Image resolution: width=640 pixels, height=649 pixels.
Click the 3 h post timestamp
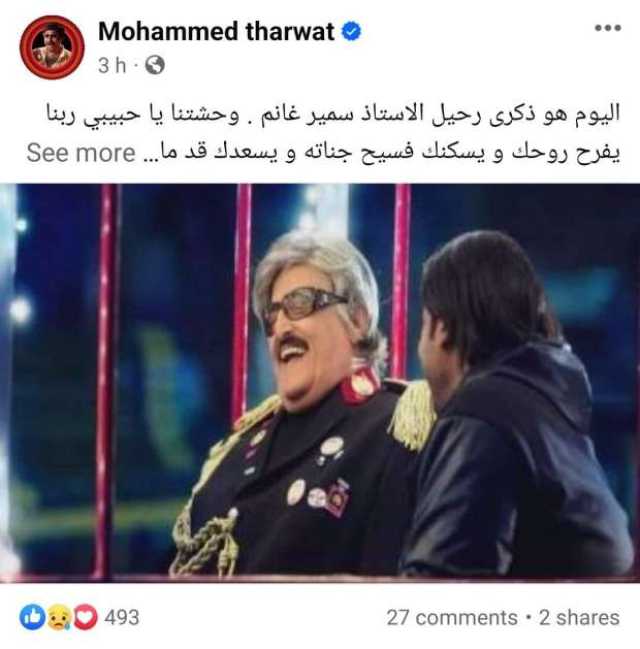point(112,65)
